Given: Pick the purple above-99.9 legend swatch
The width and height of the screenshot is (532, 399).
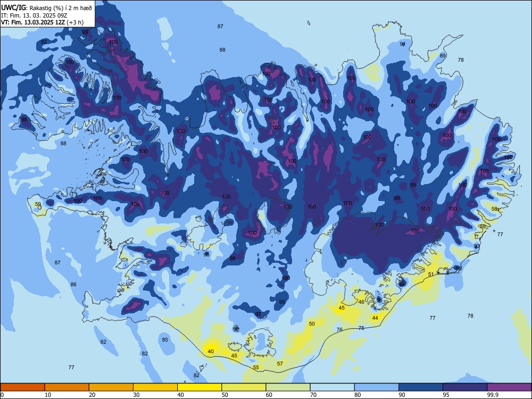Looking at the screenshot, I should 509,387.
